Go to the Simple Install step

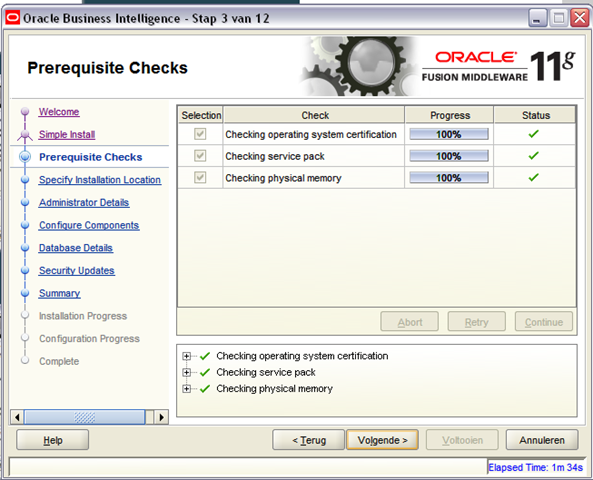click(x=67, y=134)
